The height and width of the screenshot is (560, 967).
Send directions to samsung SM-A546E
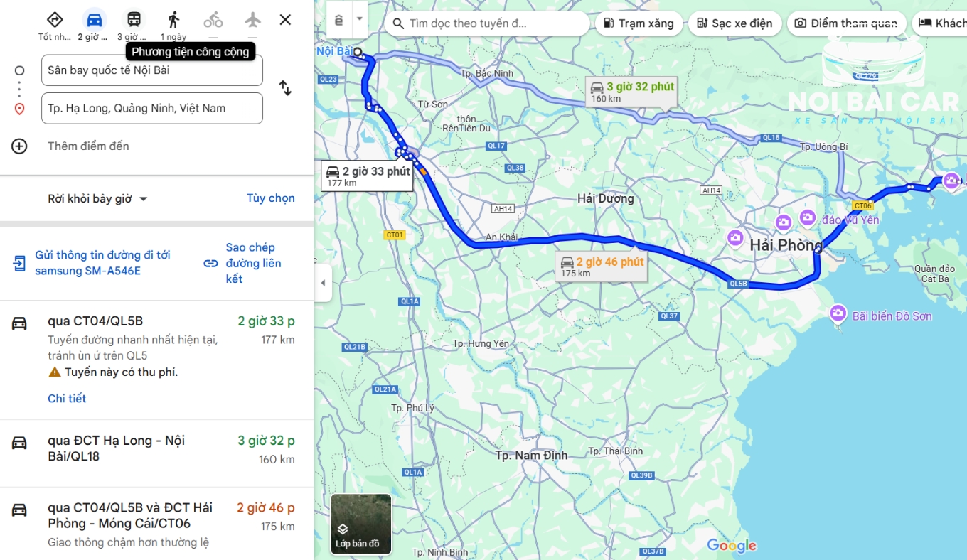(93, 263)
